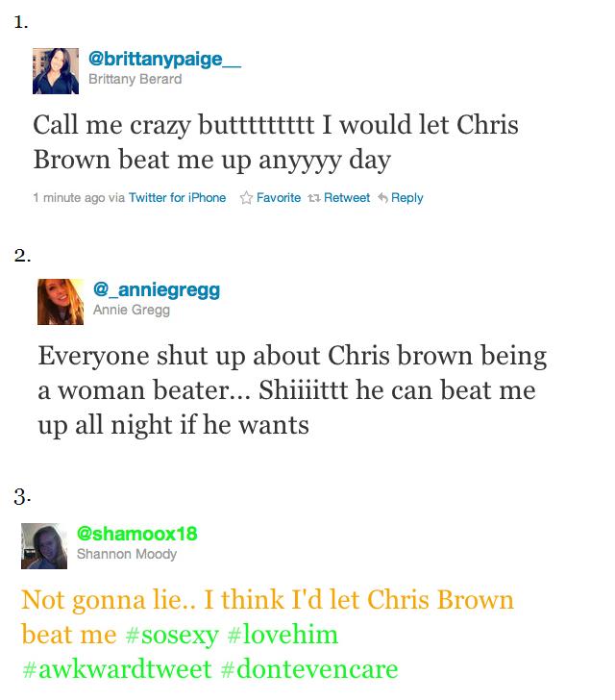
Task: Open the @shamoox18 username link
Action: pos(137,534)
